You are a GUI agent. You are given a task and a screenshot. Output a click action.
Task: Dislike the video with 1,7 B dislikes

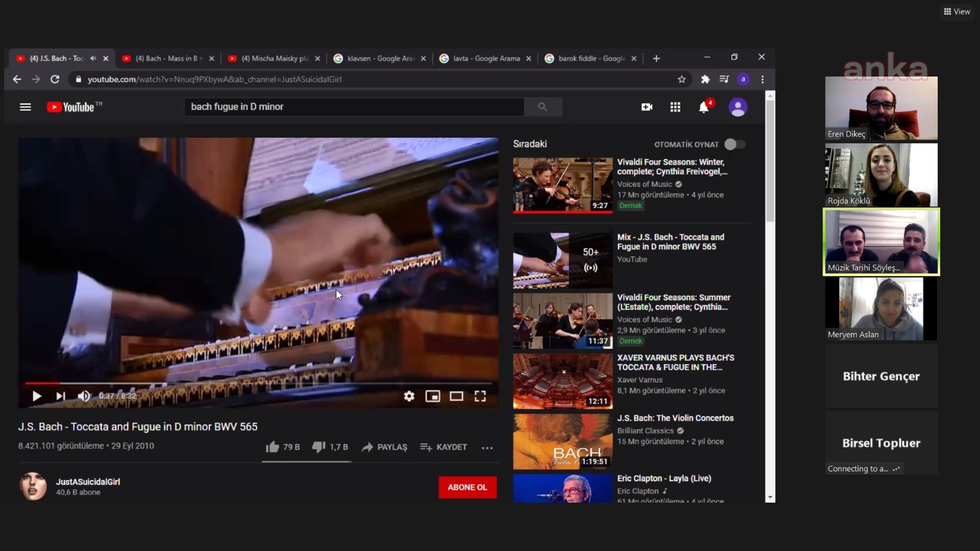330,447
